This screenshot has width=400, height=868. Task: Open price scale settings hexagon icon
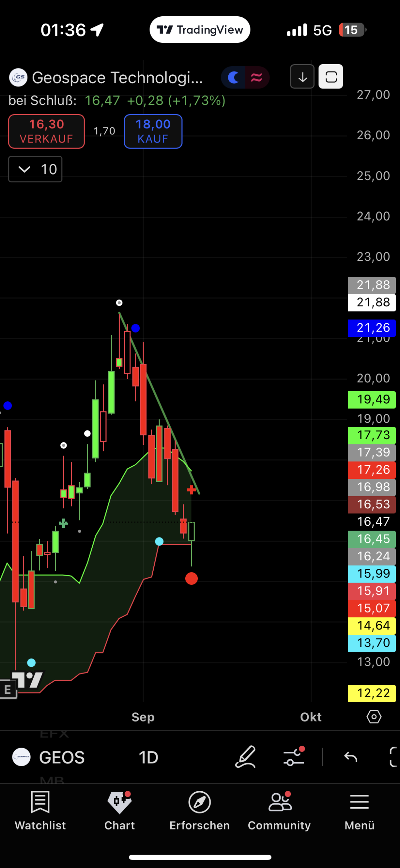374,717
